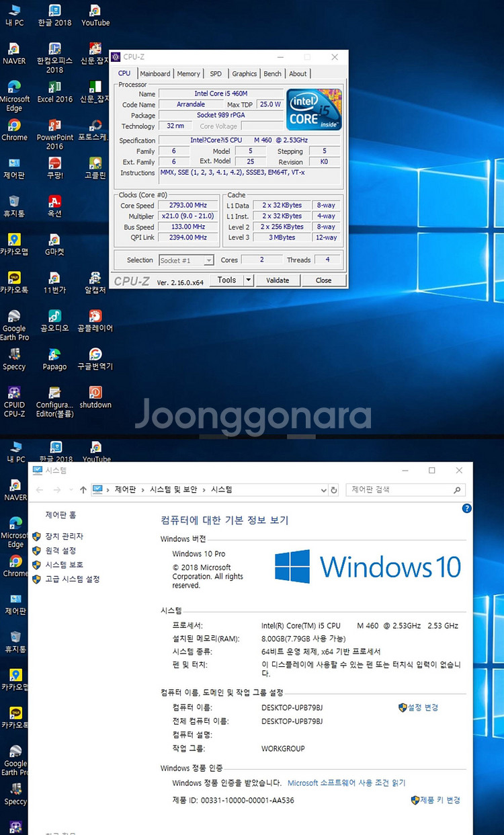Click the WORKGROUP value text

[x=283, y=748]
